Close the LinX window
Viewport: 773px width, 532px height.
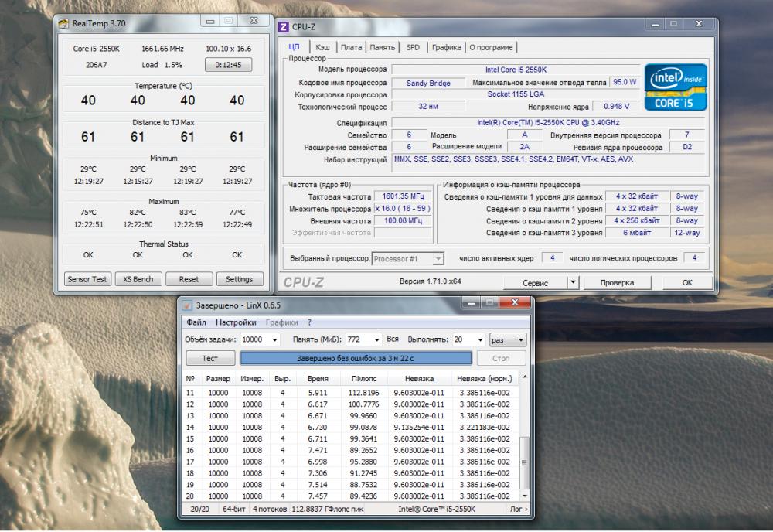(x=515, y=303)
